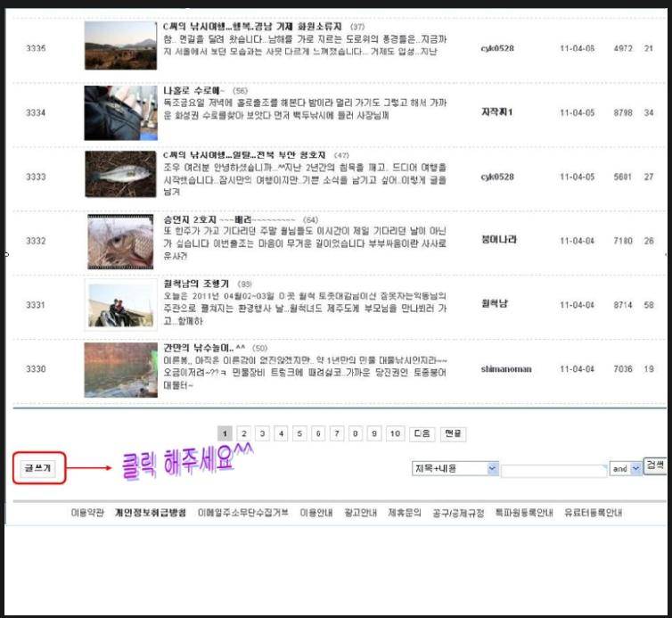This screenshot has width=672, height=618.
Task: Click post number 3332
Action: tap(36, 241)
